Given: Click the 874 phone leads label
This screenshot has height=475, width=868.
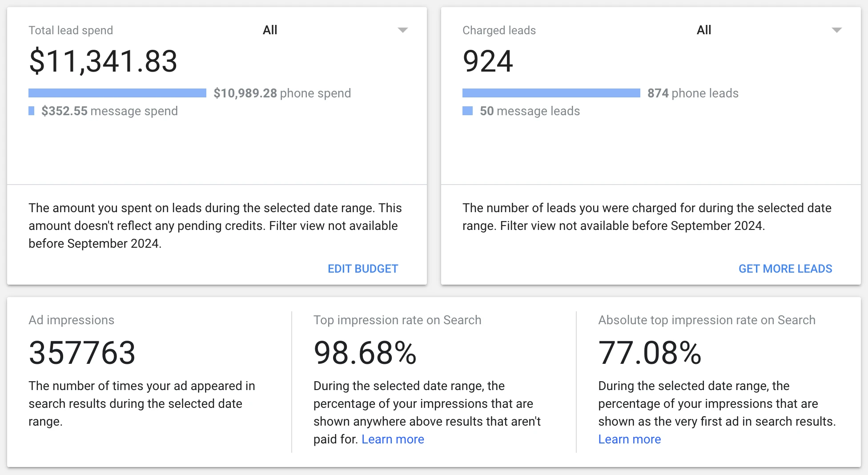Looking at the screenshot, I should point(693,93).
